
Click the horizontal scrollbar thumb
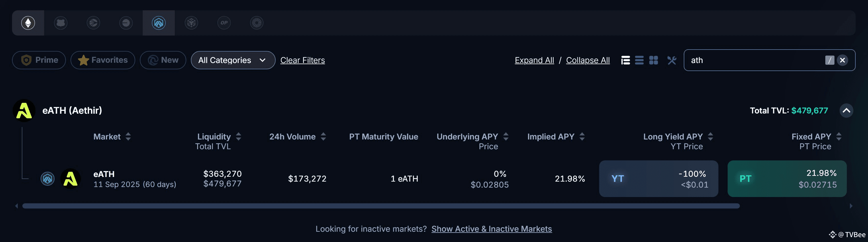[x=381, y=206]
